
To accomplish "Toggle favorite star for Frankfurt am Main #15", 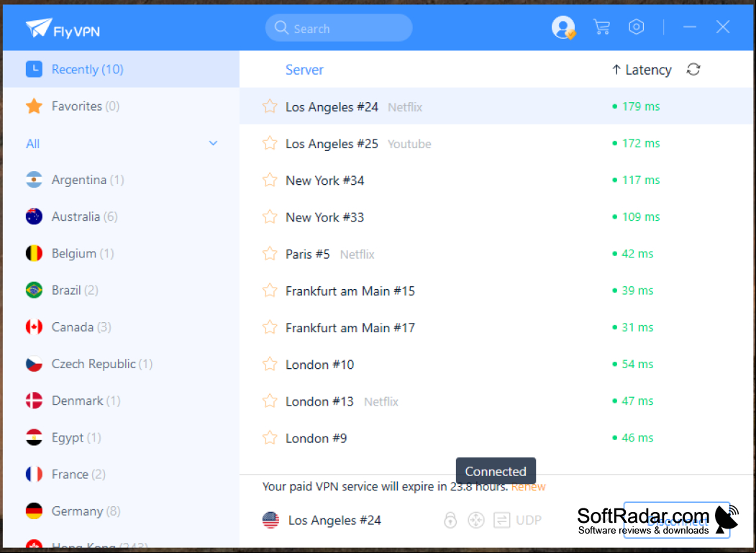I will click(270, 291).
